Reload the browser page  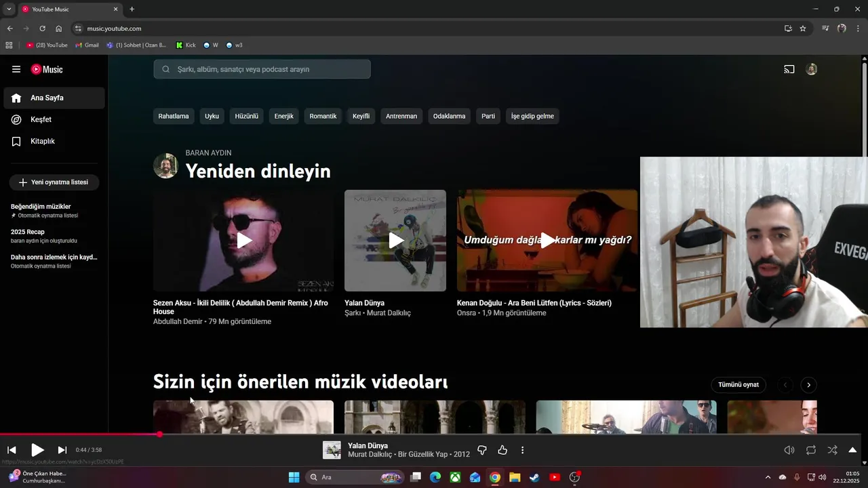[42, 28]
